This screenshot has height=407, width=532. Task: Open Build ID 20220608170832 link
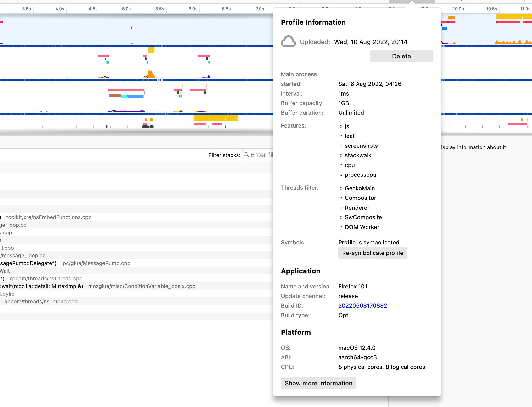click(x=362, y=305)
